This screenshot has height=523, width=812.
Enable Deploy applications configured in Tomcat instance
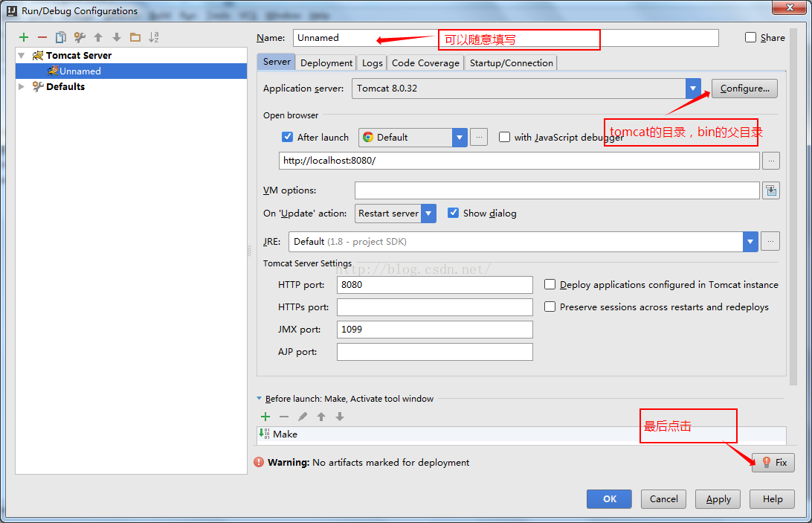point(550,285)
